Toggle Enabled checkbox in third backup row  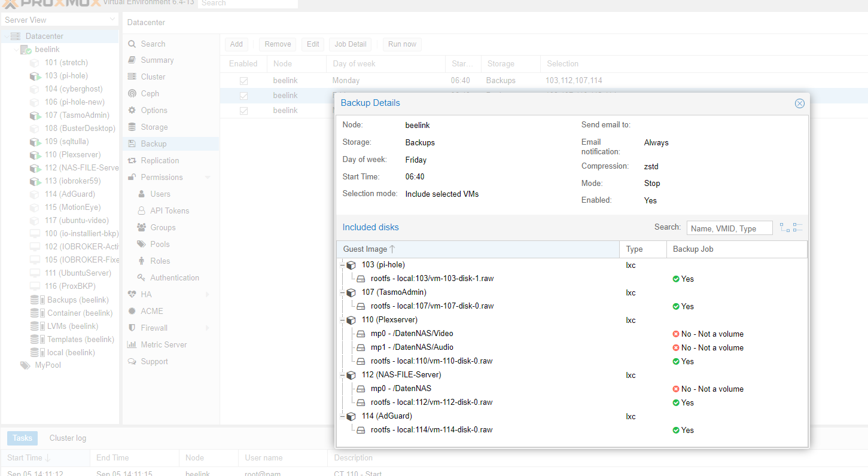click(x=243, y=111)
